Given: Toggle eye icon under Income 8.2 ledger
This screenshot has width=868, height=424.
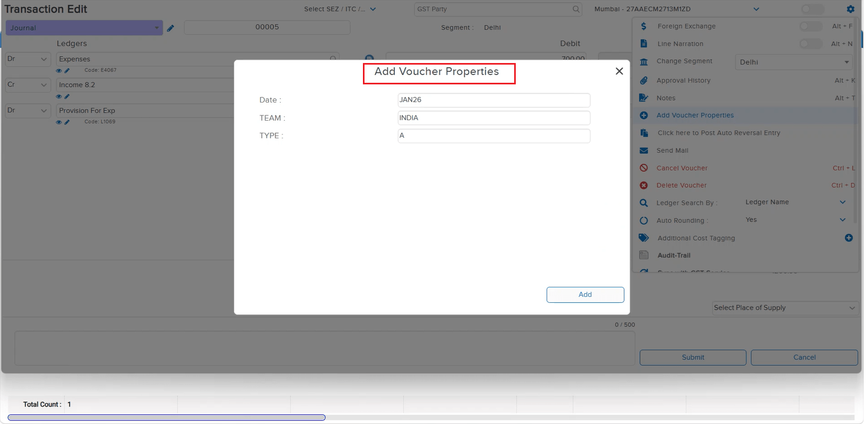Looking at the screenshot, I should coord(59,97).
